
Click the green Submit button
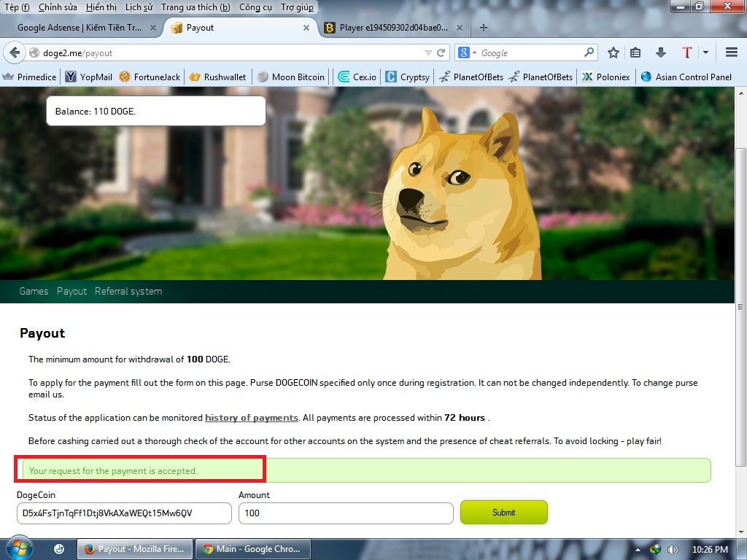click(504, 513)
